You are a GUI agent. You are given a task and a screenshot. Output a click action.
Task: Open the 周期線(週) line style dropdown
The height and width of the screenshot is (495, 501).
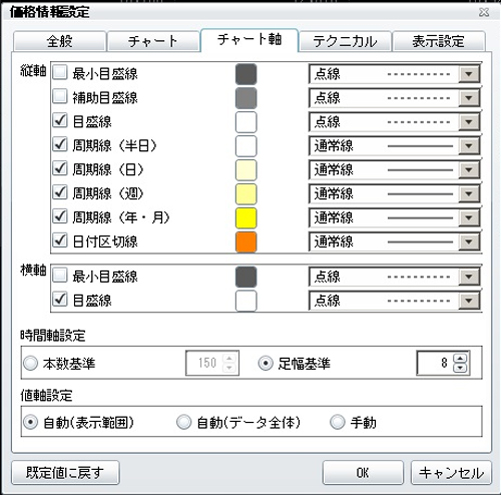pyautogui.click(x=469, y=194)
